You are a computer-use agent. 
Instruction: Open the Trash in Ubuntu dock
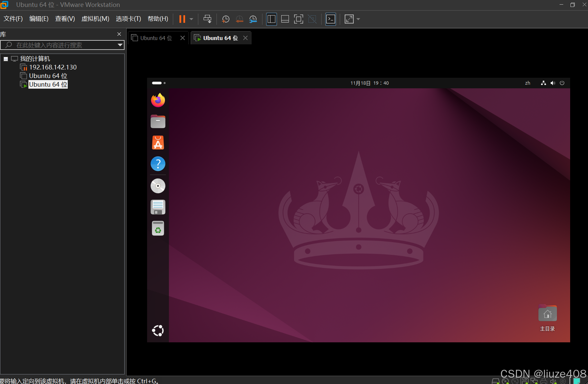point(158,228)
